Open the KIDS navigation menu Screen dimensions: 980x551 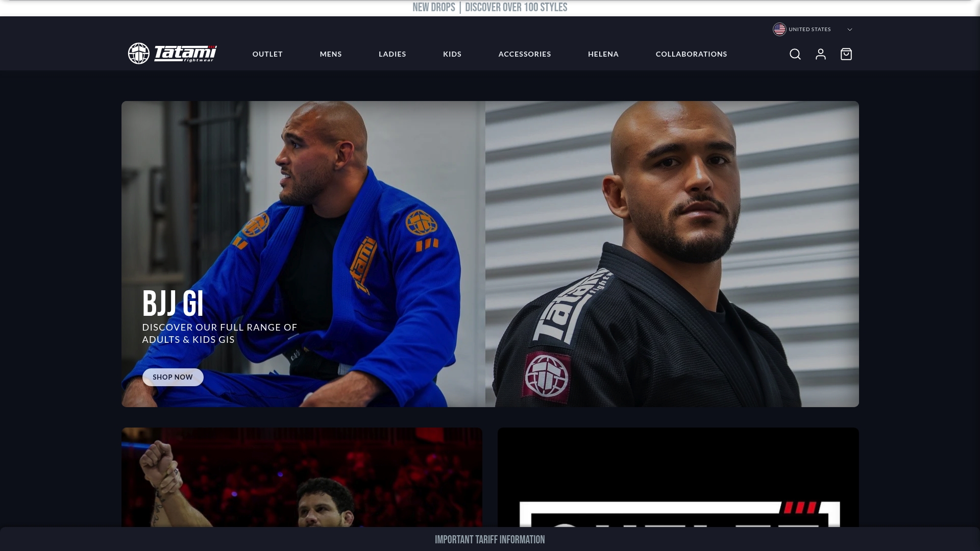[x=452, y=54]
